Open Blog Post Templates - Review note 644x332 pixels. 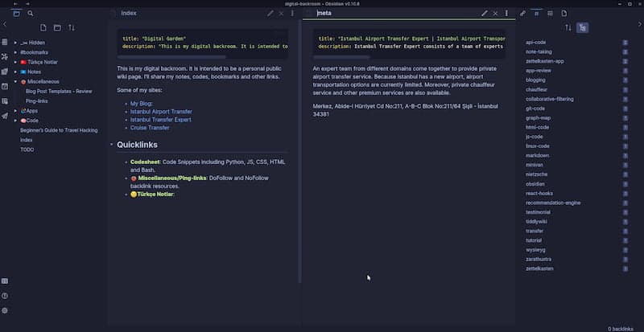[x=59, y=92]
